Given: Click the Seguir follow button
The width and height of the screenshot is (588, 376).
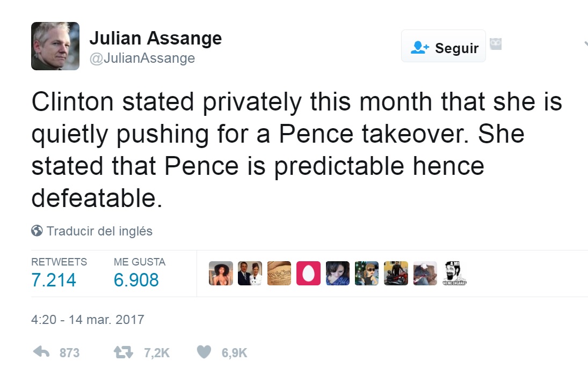Looking at the screenshot, I should click(444, 46).
